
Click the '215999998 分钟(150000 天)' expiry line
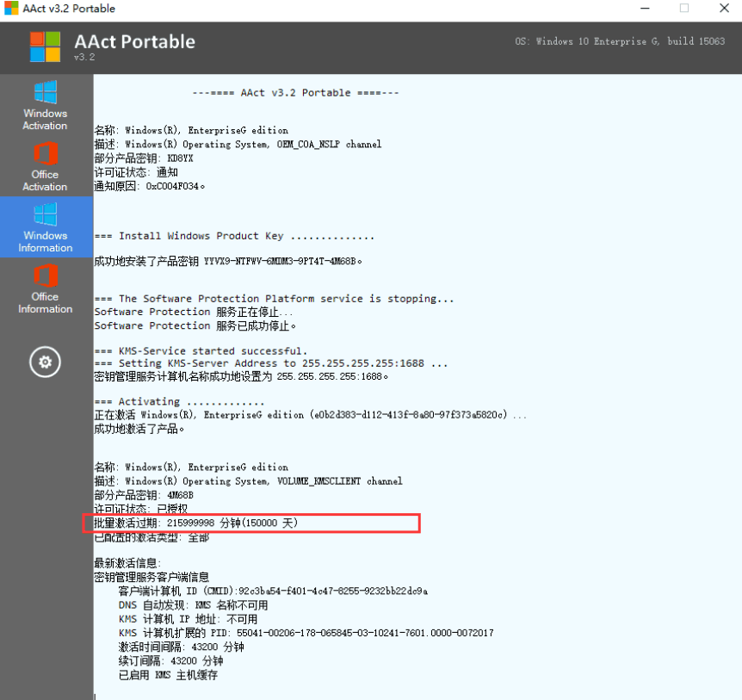[196, 523]
